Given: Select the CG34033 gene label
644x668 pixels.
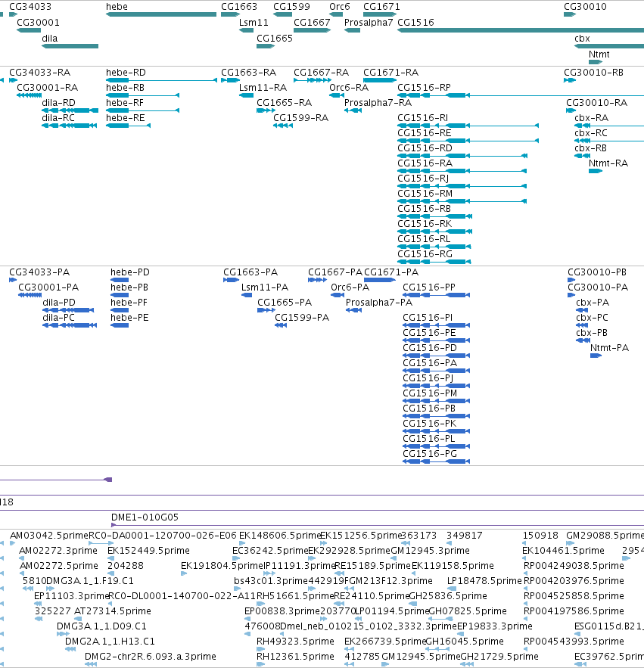Looking at the screenshot, I should tap(30, 7).
